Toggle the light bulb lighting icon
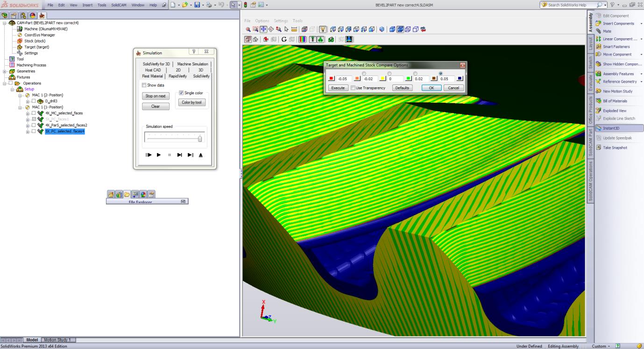The height and width of the screenshot is (349, 644). click(323, 29)
